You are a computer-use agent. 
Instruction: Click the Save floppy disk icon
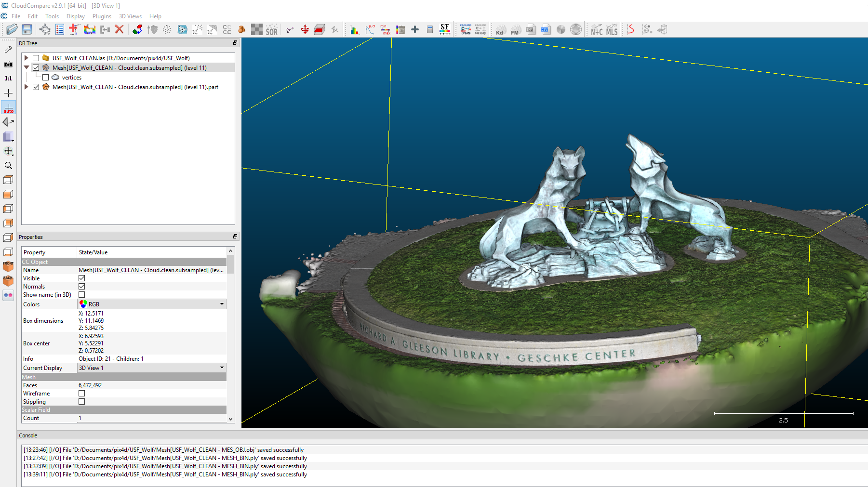pos(27,29)
